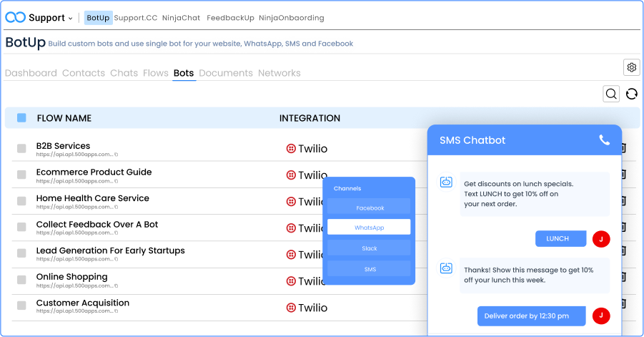Select BotUp in the top app bar
The width and height of the screenshot is (644, 337).
point(98,18)
